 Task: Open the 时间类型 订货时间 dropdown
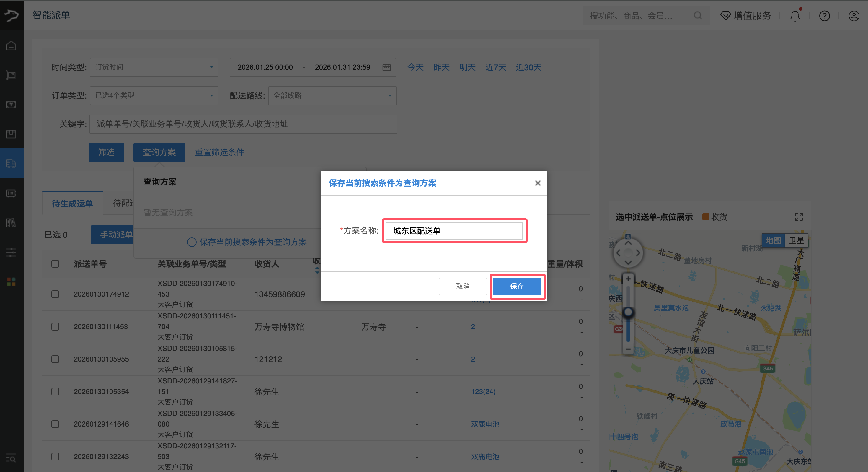tap(154, 67)
